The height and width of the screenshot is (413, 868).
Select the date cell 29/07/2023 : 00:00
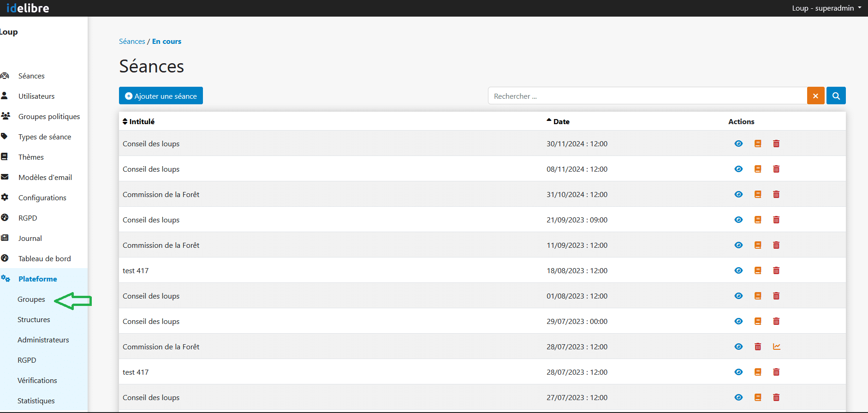(x=577, y=321)
